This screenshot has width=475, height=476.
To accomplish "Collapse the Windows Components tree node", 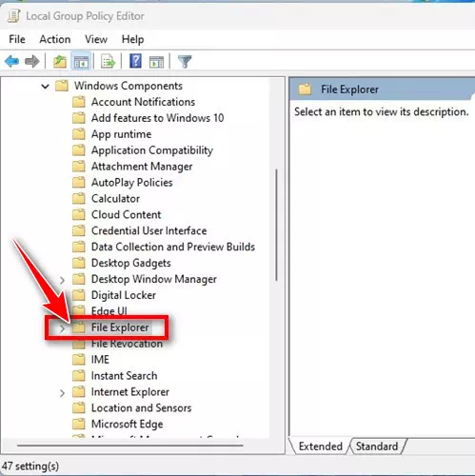I will (46, 86).
